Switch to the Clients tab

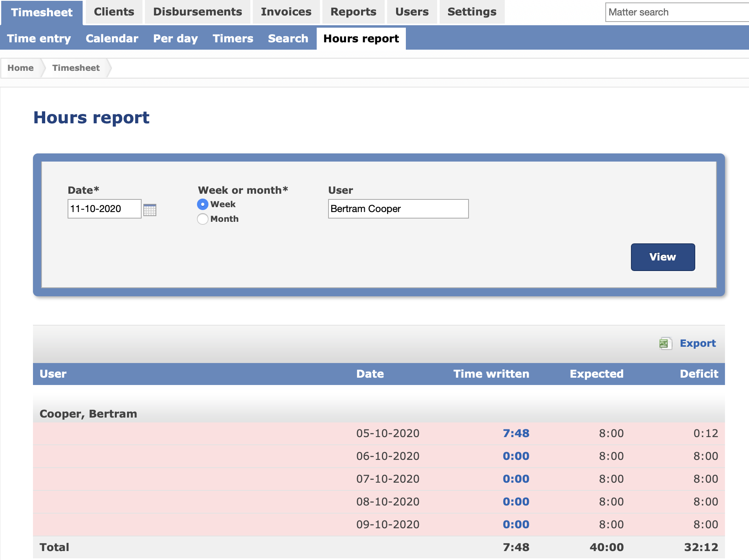pyautogui.click(x=114, y=12)
